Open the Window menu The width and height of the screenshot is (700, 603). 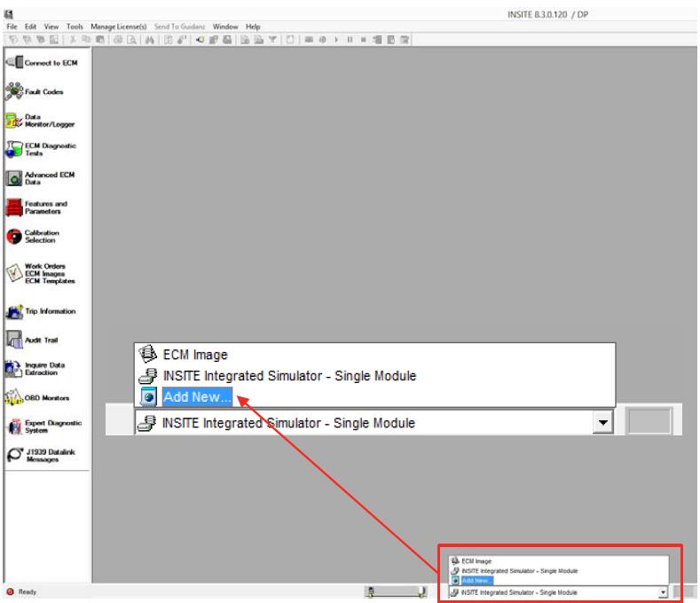225,27
